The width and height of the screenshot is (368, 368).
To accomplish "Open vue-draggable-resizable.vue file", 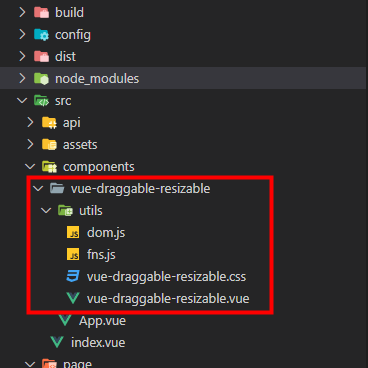I will (168, 299).
